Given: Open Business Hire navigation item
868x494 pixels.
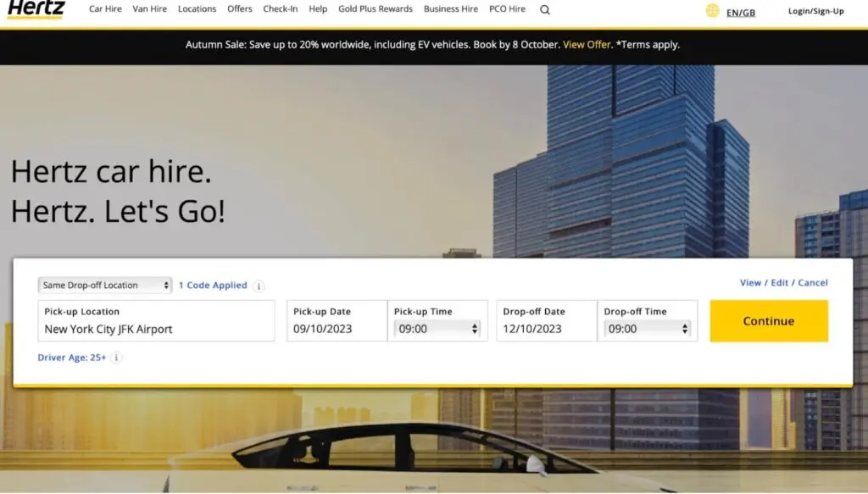Looking at the screenshot, I should click(x=451, y=8).
